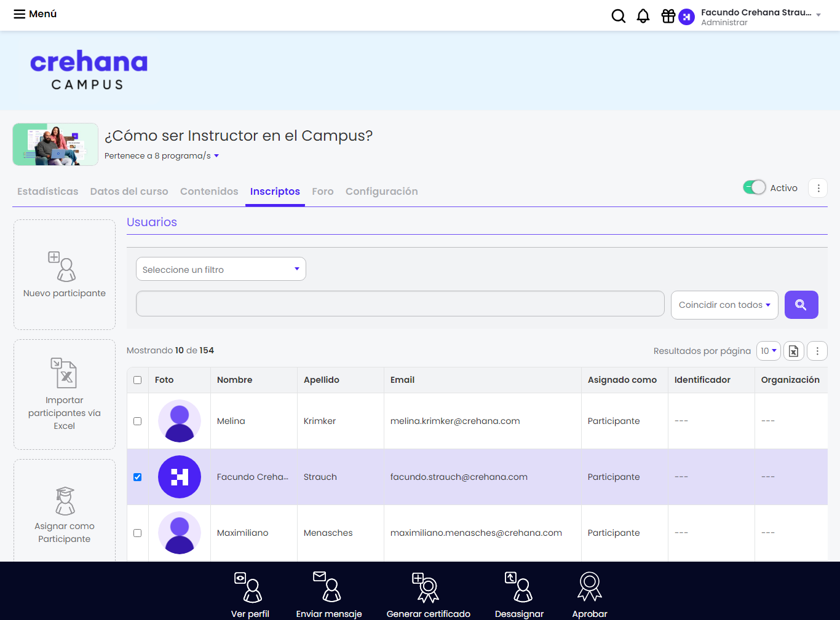Viewport: 840px width, 620px height.
Task: Click course title ¿Cómo ser Instructor en el Campus?
Action: [x=239, y=136]
